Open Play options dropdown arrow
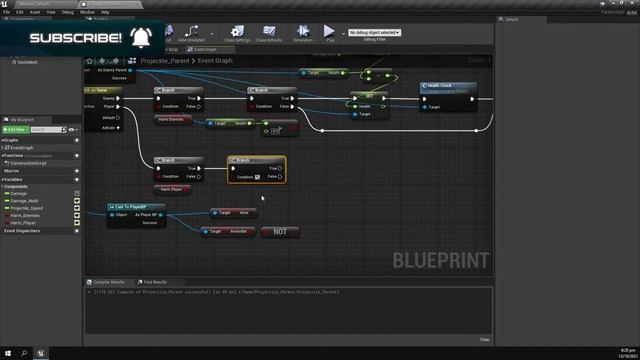This screenshot has width=640, height=360. click(x=343, y=34)
